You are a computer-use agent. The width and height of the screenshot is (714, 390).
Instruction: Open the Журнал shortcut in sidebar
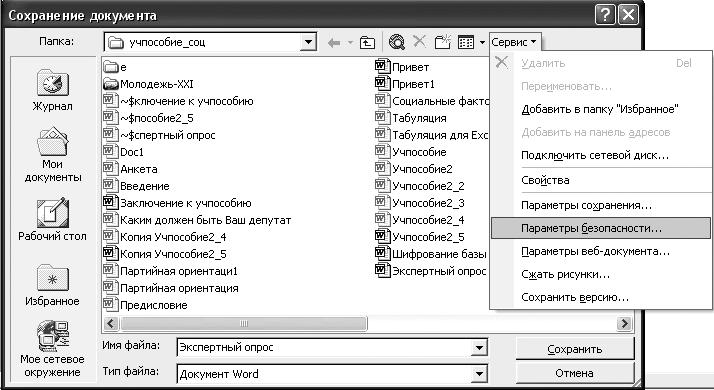point(52,90)
